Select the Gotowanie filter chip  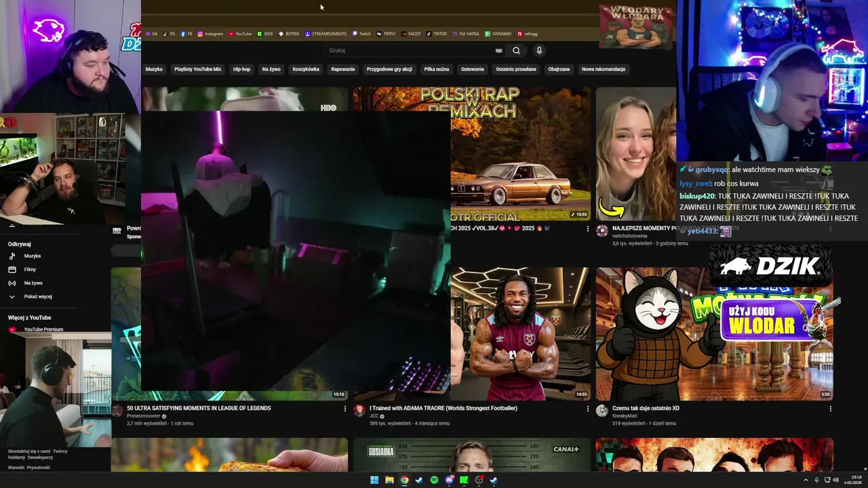coord(473,69)
